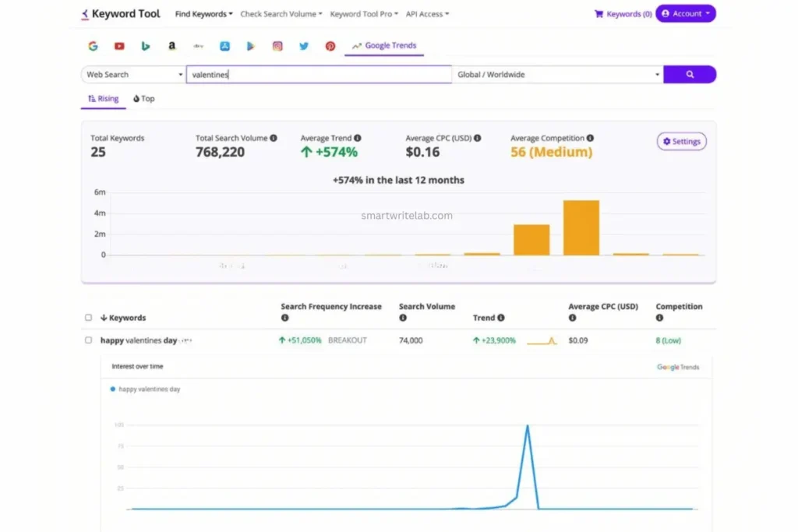Open the Keywords (0) cart
The height and width of the screenshot is (532, 798).
coord(623,14)
